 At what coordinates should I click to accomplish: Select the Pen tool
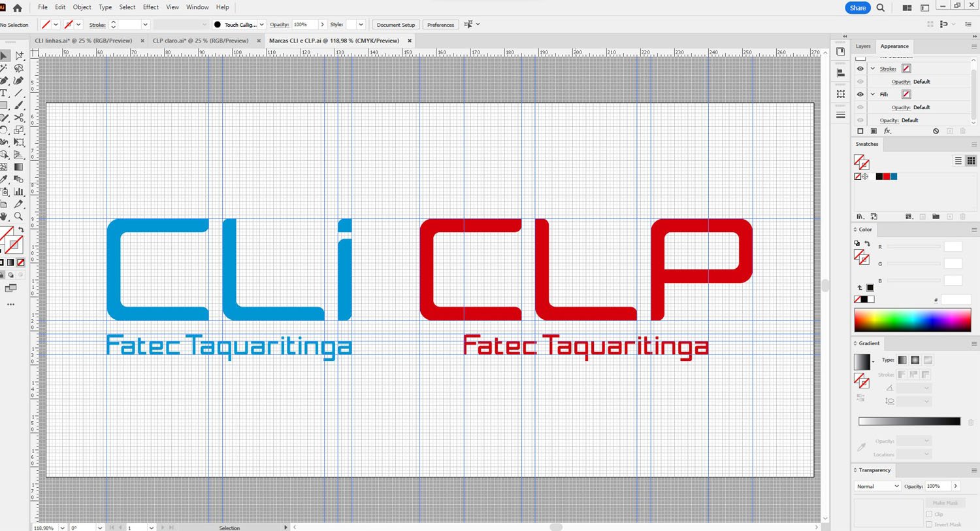click(x=4, y=80)
